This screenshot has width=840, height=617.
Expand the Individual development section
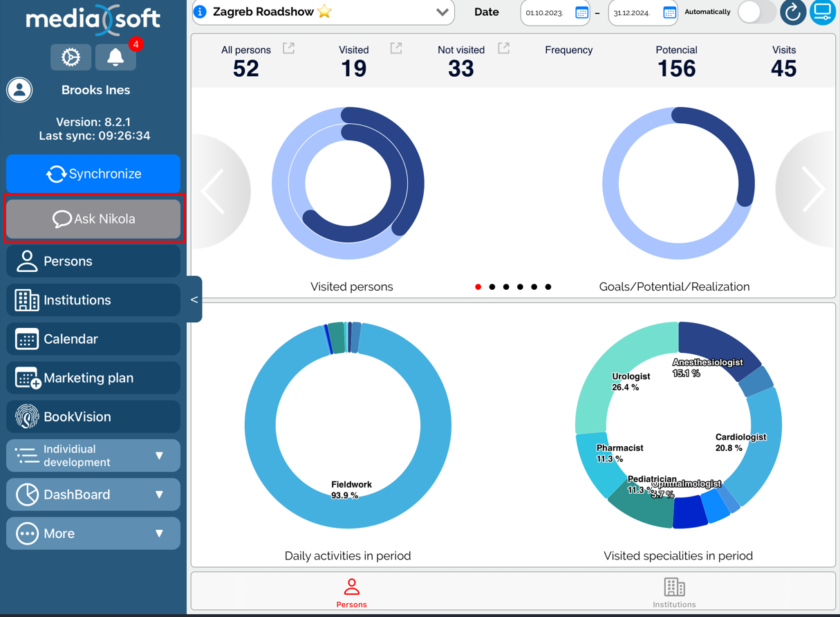(93, 456)
